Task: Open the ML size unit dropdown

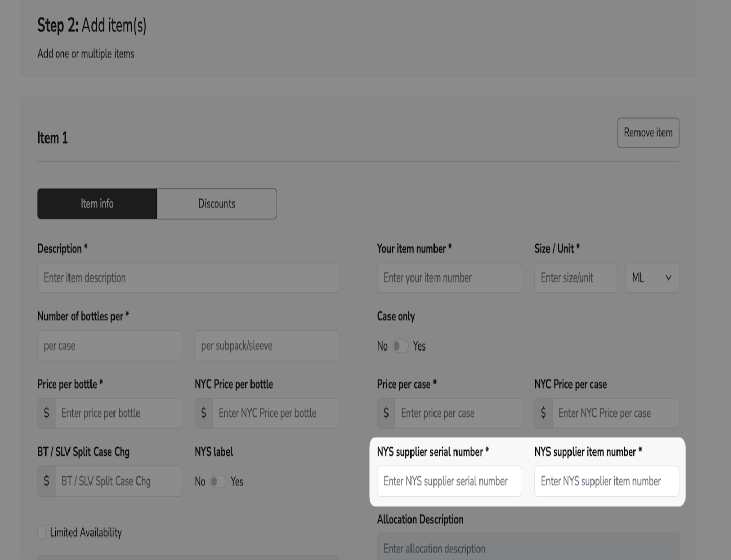Action: (x=652, y=277)
